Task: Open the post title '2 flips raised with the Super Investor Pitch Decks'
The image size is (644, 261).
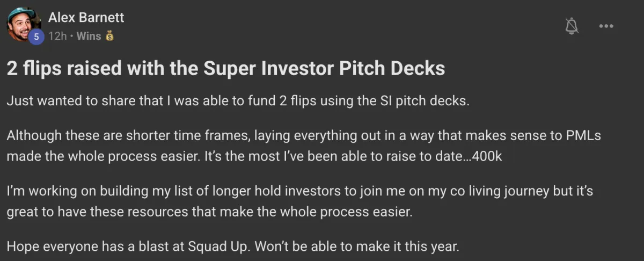Action: (x=225, y=69)
